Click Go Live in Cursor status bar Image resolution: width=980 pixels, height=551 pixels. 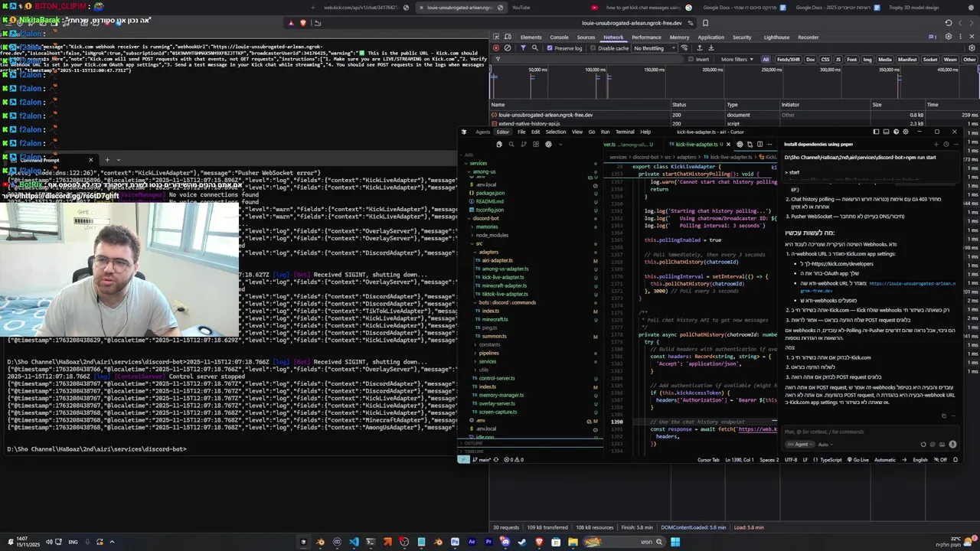pos(857,460)
